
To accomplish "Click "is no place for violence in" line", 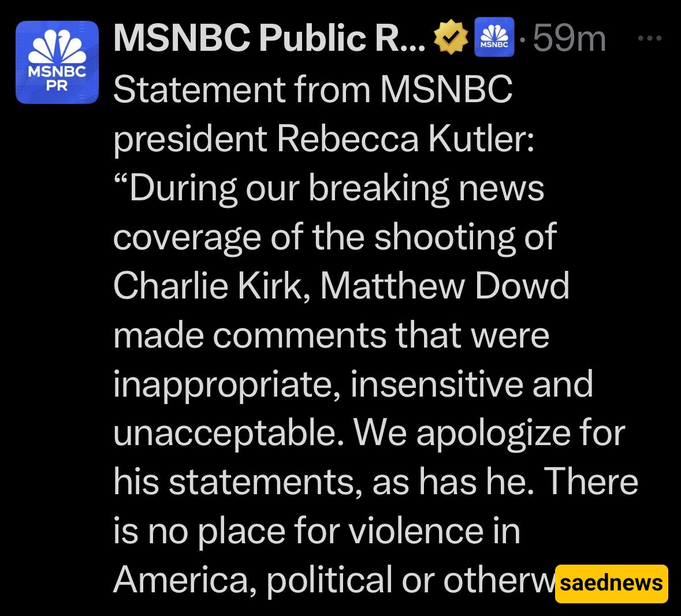I will [317, 532].
